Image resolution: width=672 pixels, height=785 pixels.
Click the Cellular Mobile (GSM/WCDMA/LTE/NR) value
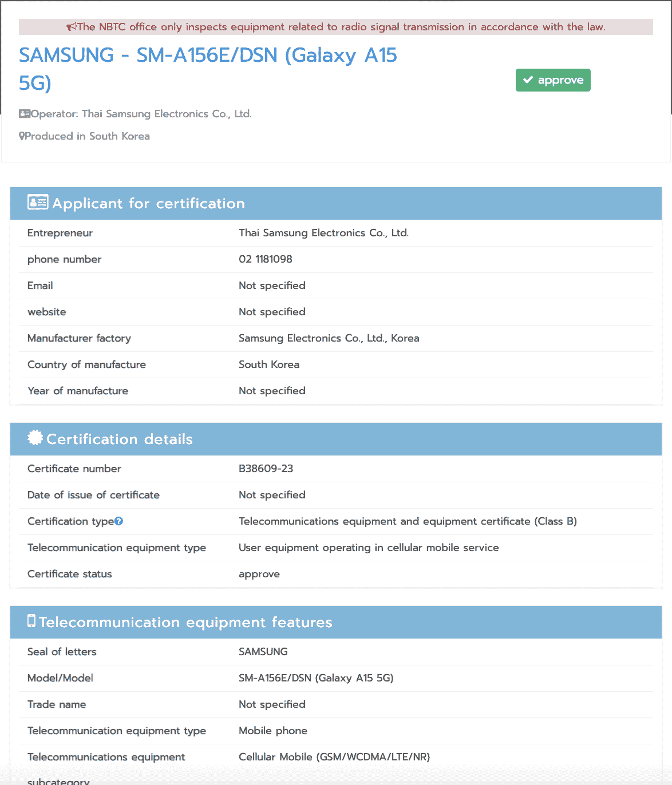[334, 757]
